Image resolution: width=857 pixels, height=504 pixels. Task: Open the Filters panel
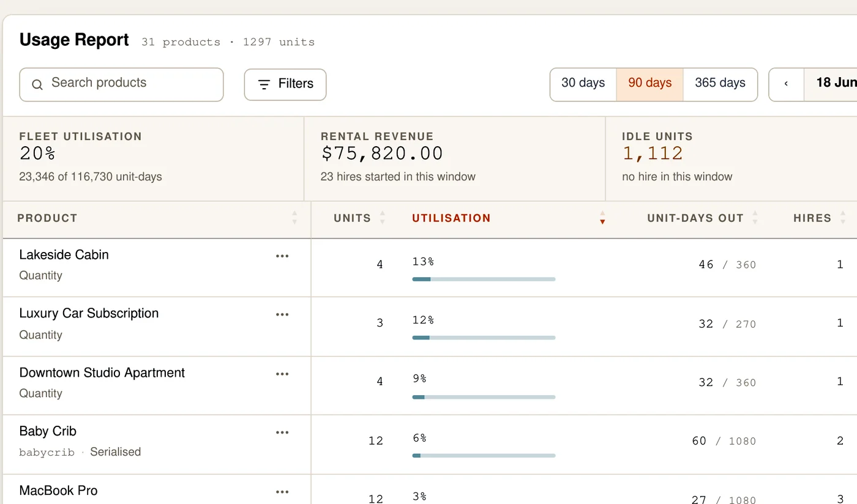285,84
